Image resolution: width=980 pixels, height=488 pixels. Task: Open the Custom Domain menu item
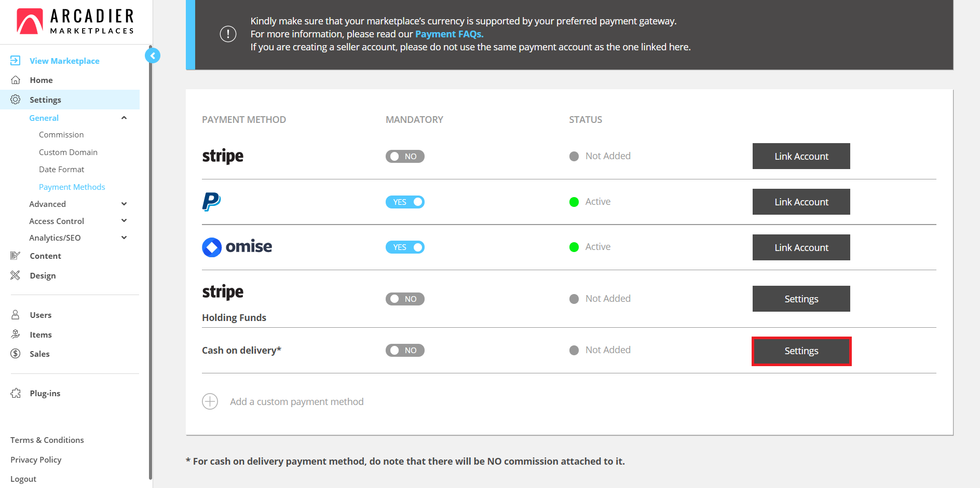(68, 152)
